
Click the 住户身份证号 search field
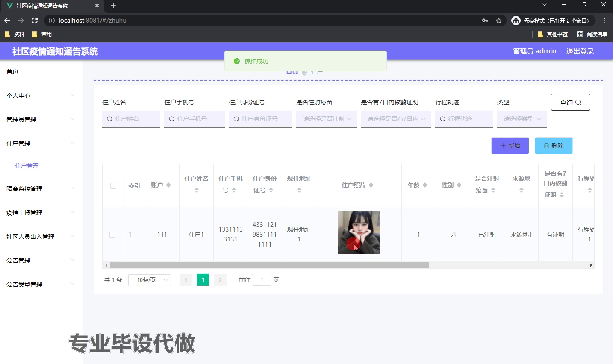coord(260,119)
